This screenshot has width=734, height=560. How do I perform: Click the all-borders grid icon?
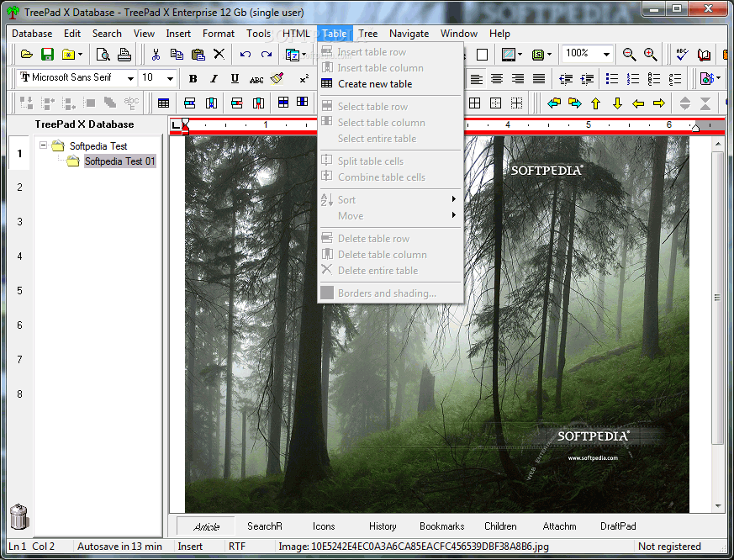point(475,103)
